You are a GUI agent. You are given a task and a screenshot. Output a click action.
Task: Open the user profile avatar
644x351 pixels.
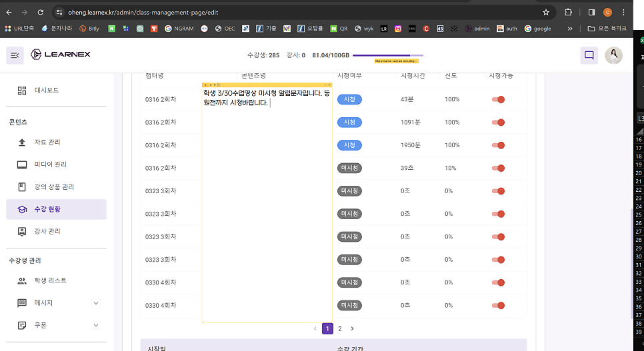(613, 55)
